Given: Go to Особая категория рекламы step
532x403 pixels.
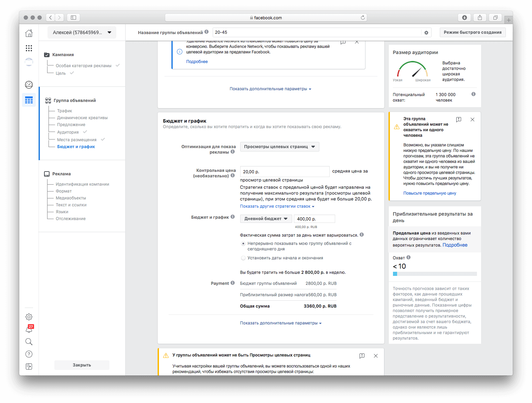Looking at the screenshot, I should coord(84,66).
